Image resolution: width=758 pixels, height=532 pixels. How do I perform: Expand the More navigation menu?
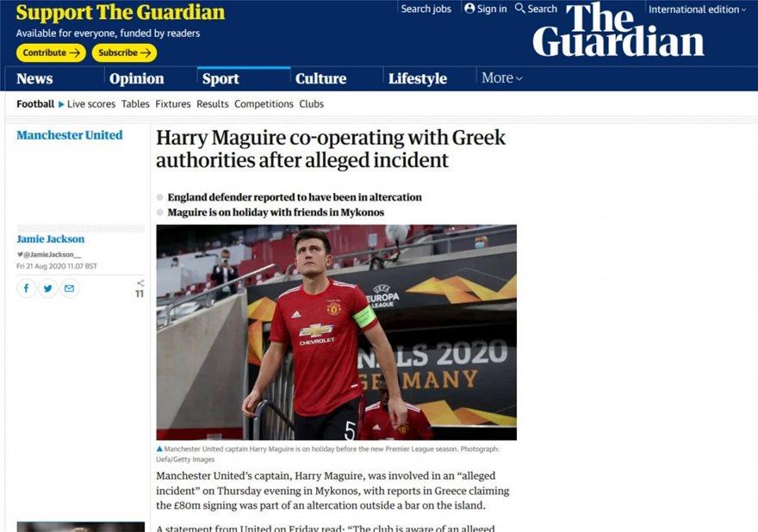tap(502, 77)
